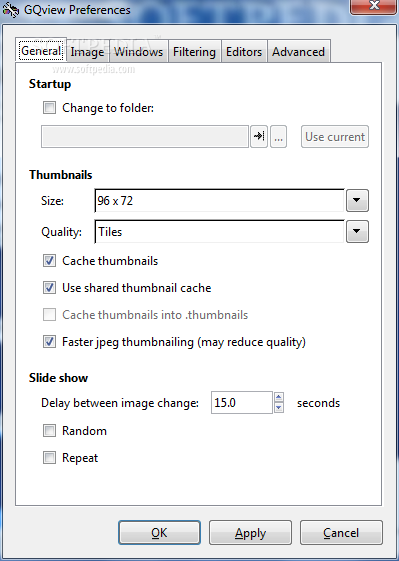
Task: Switch to the Image tab
Action: coord(87,52)
